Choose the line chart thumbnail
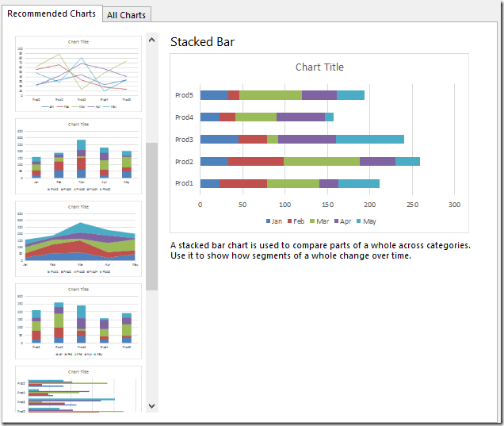504x426 pixels. (x=78, y=74)
